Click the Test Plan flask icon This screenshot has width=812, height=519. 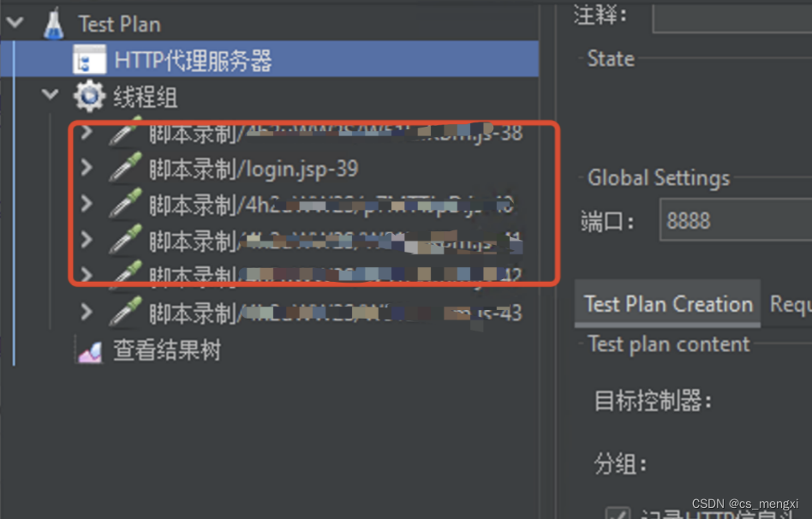pos(54,24)
